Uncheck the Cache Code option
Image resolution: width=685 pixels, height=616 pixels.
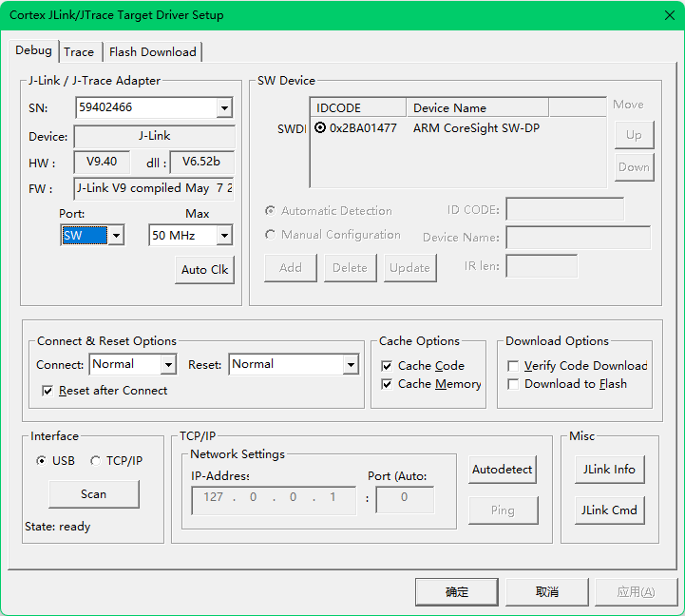point(387,366)
